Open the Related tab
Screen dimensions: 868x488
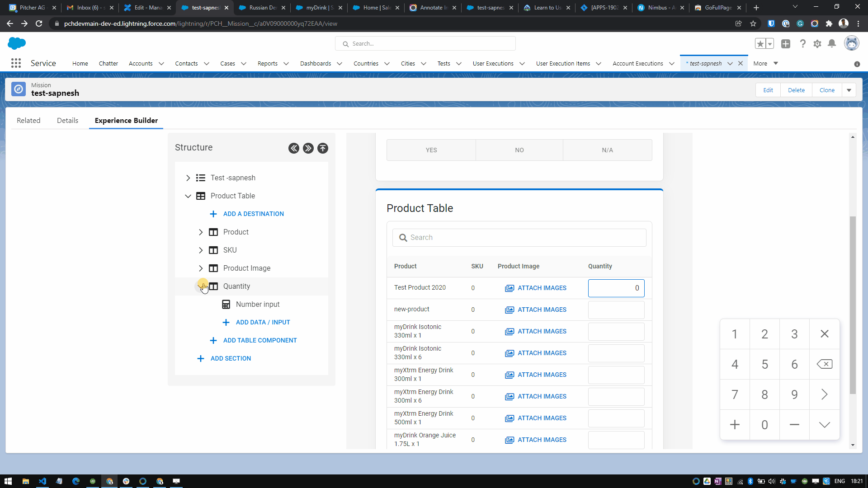point(28,121)
